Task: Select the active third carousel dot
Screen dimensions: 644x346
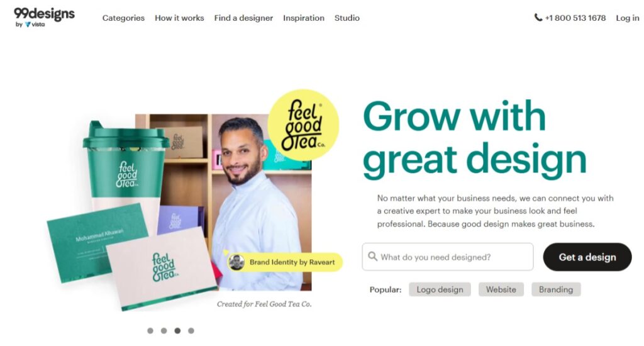Action: point(177,330)
